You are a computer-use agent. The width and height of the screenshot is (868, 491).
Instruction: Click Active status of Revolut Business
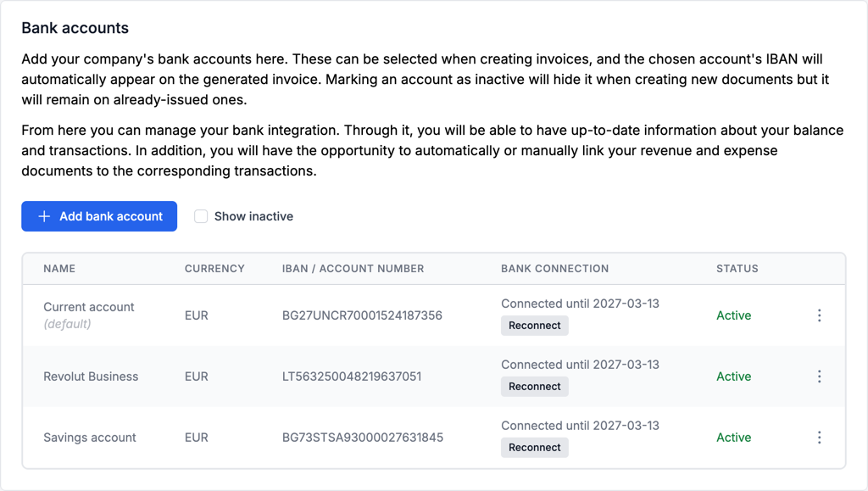[733, 377]
